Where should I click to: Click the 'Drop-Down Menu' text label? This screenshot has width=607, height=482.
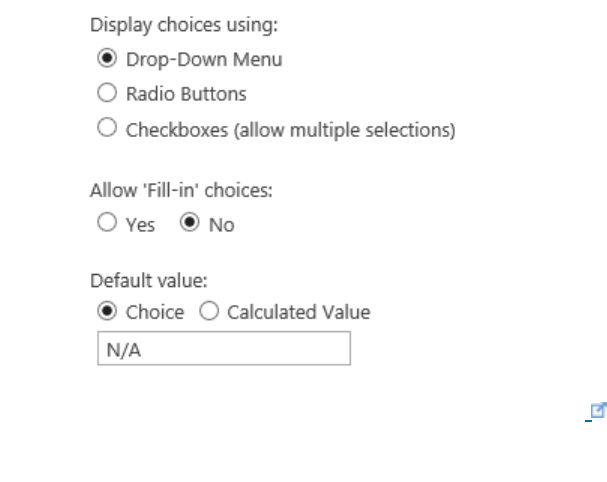coord(204,59)
